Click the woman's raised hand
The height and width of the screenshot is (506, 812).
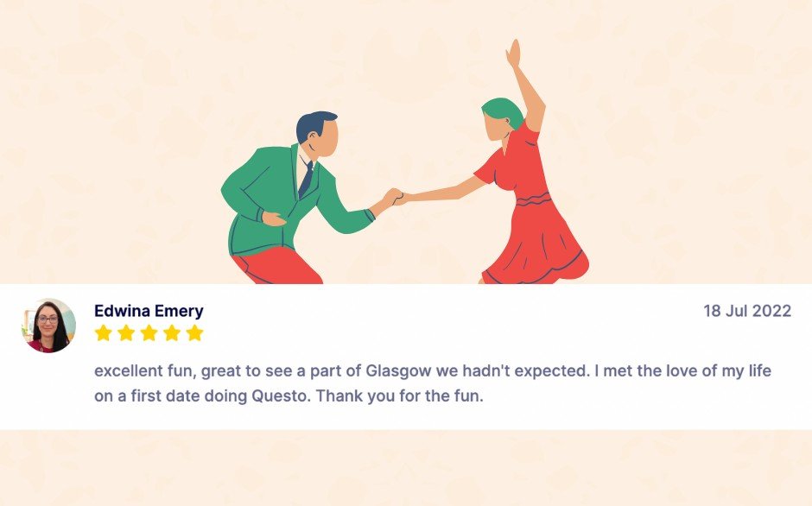(513, 54)
